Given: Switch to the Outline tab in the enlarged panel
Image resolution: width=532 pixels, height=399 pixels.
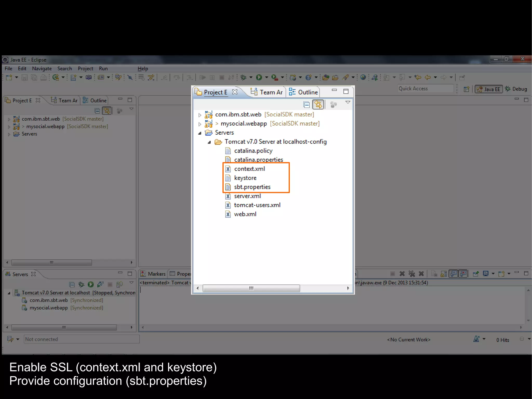Looking at the screenshot, I should [x=303, y=92].
